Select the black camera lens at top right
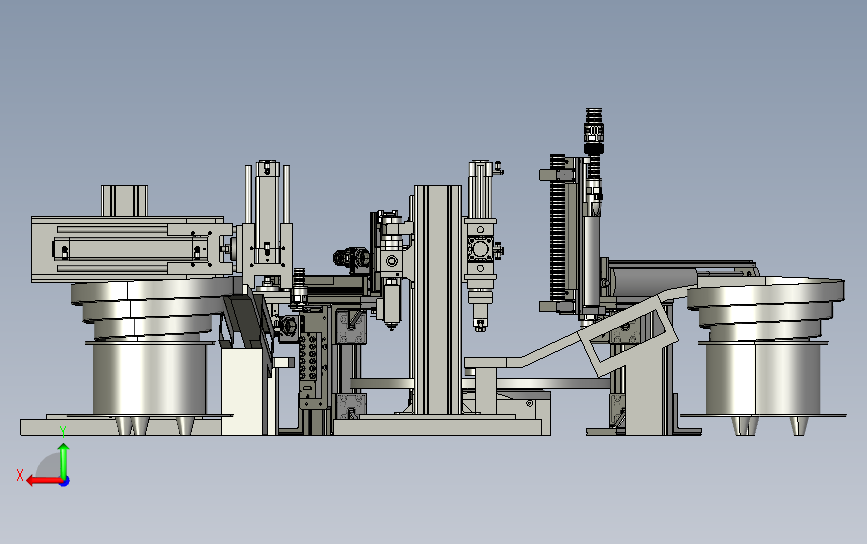Screen dimensions: 867x544 pos(593,132)
